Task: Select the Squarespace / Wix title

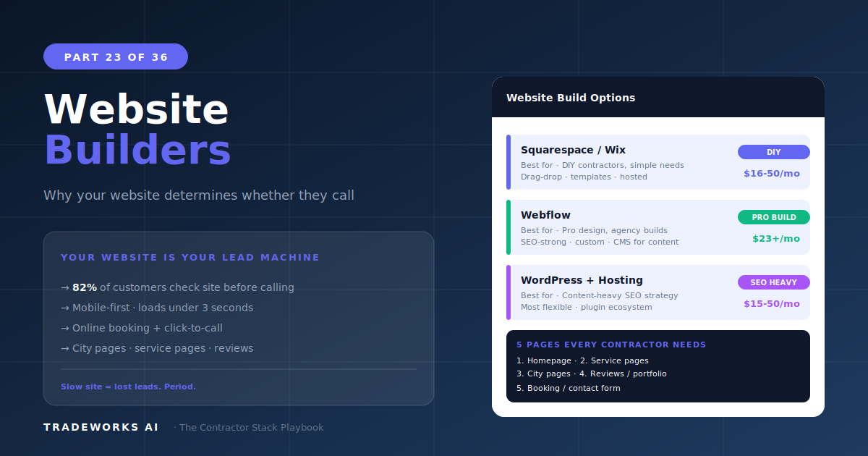Action: [573, 150]
